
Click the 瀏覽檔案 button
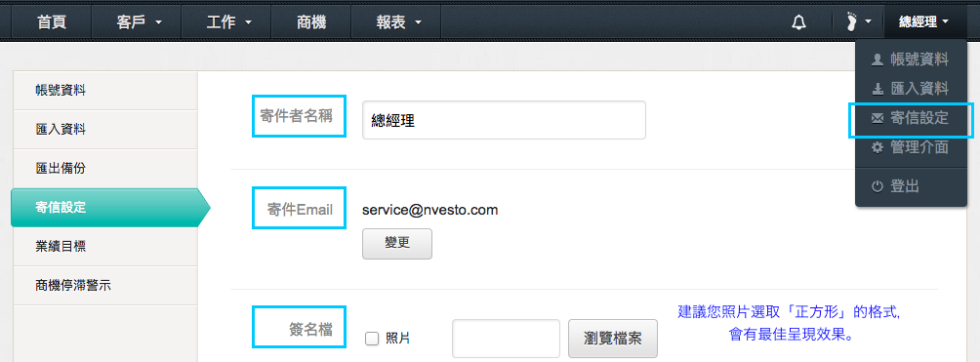click(x=613, y=339)
